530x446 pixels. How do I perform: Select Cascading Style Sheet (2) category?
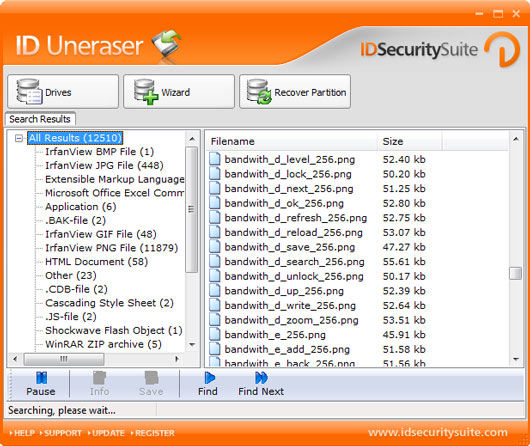click(109, 303)
